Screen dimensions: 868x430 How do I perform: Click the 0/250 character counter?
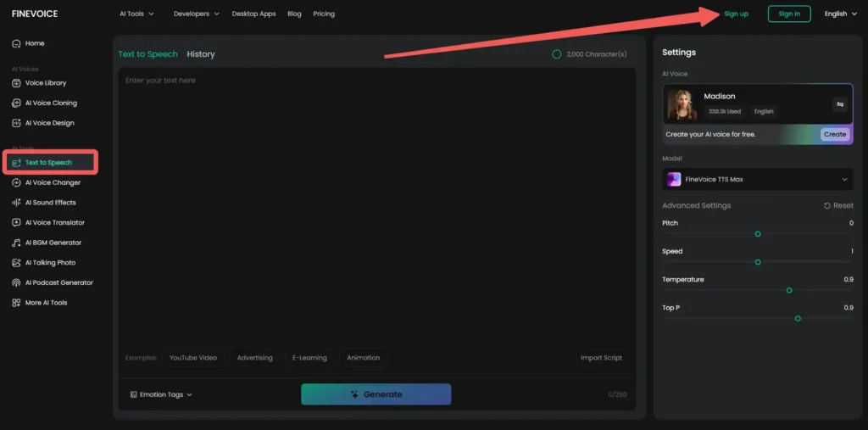(617, 394)
